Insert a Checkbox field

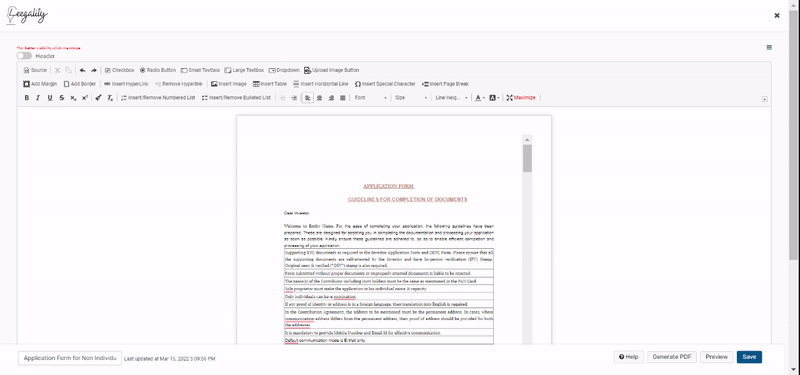coord(119,70)
